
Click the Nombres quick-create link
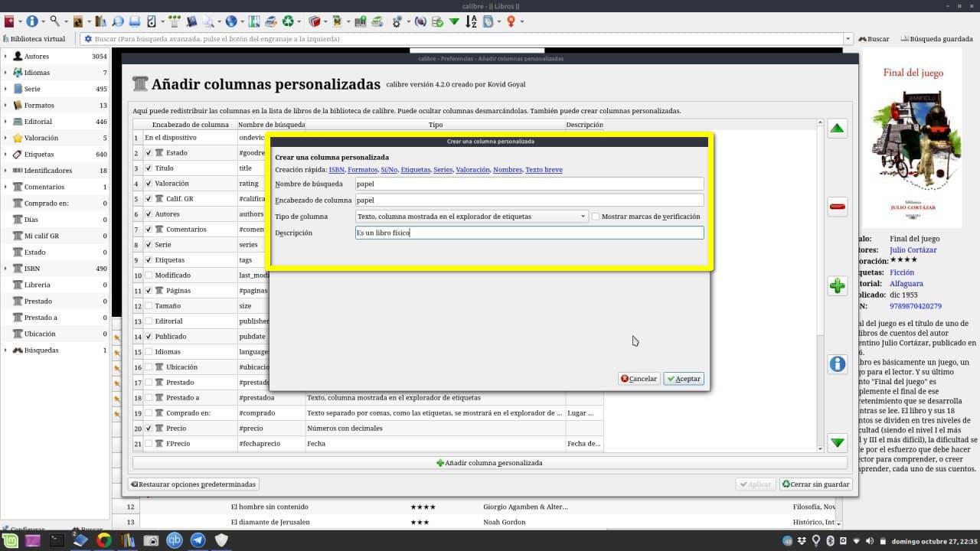(x=507, y=170)
